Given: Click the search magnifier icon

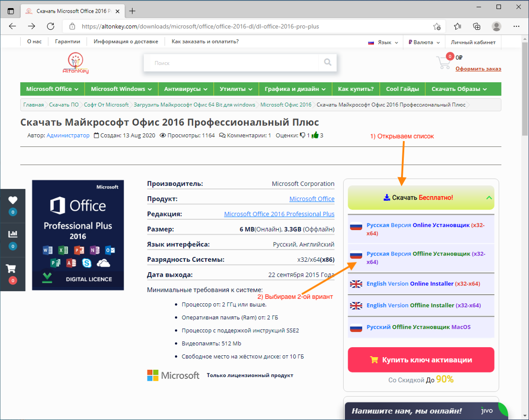Looking at the screenshot, I should click(328, 62).
